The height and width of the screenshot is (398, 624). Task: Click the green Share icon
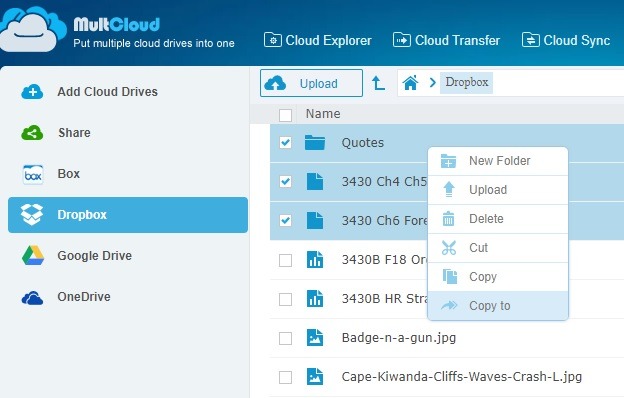[32, 133]
